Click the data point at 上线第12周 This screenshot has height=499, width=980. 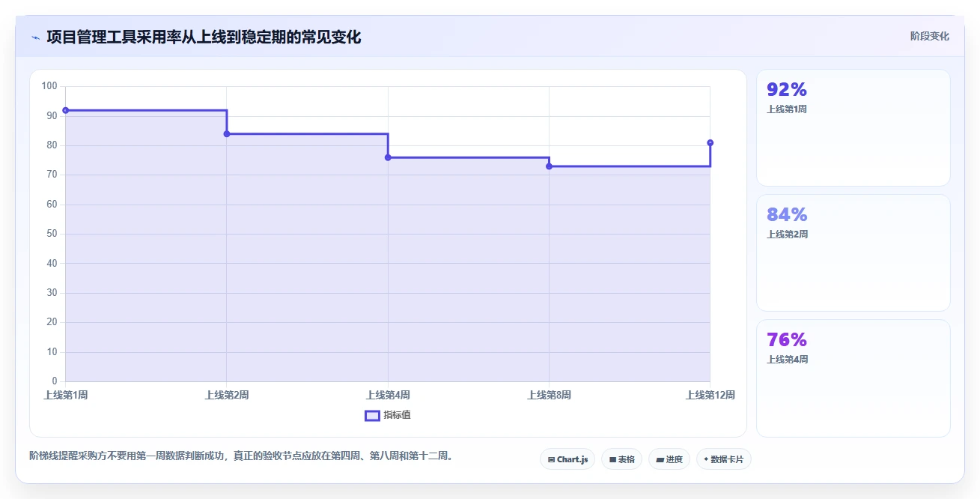pos(710,142)
